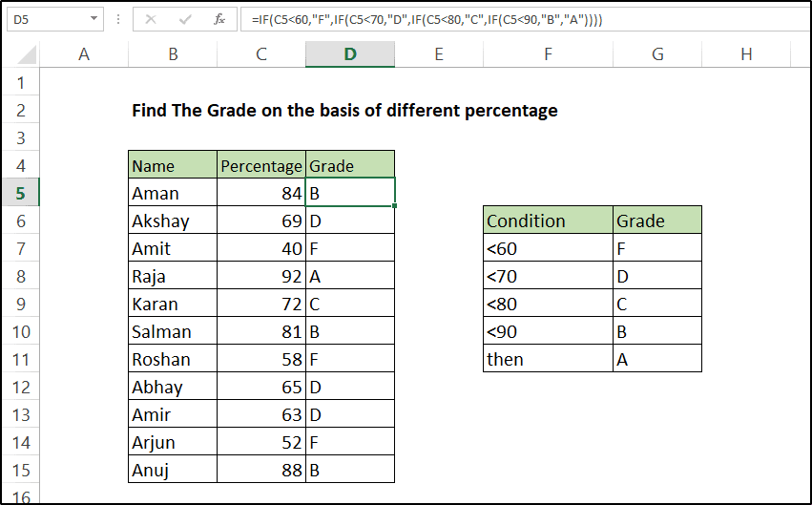
Task: Select the cell containing 'Amir'
Action: pos(173,414)
